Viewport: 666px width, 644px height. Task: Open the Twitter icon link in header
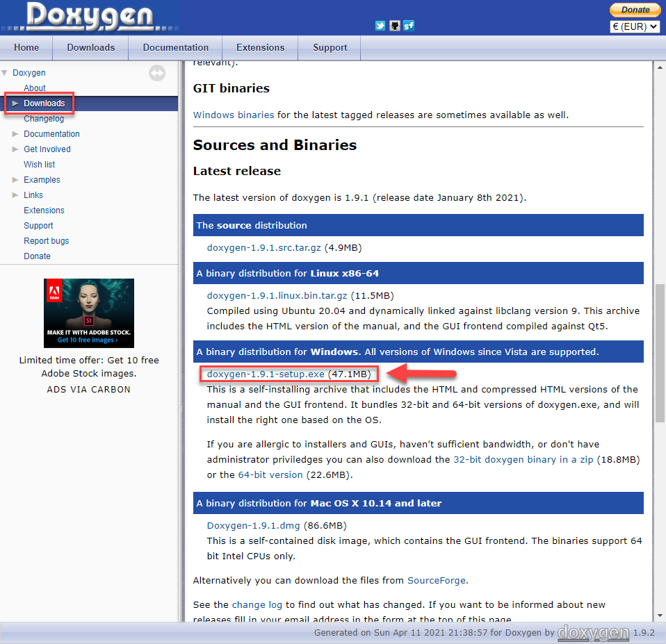pyautogui.click(x=380, y=26)
